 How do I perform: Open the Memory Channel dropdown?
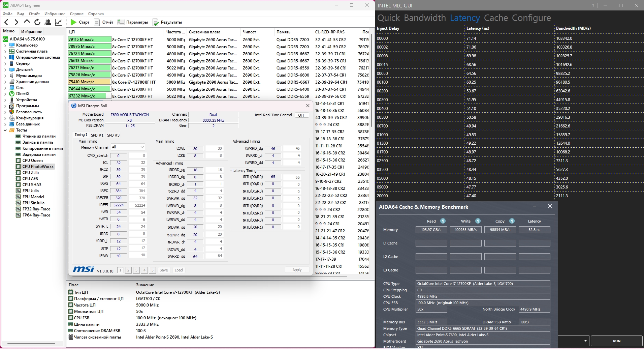pyautogui.click(x=128, y=147)
